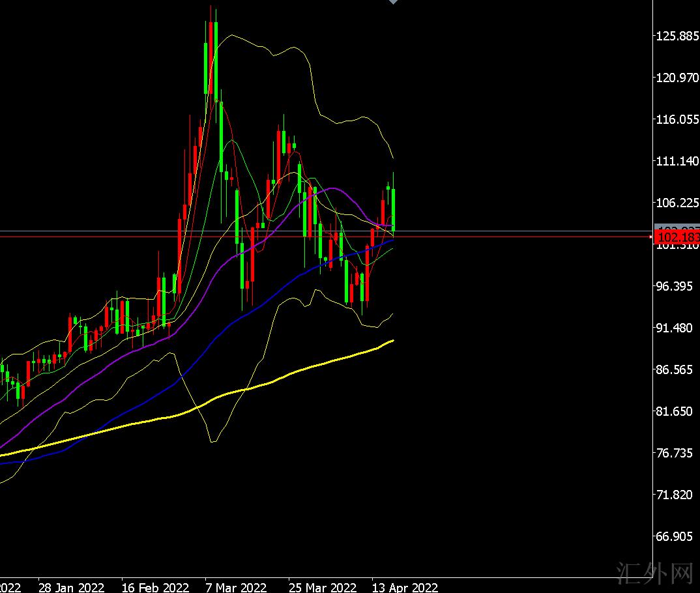Click the chart shift triangle marker at top
Image resolution: width=700 pixels, height=593 pixels.
(392, 3)
